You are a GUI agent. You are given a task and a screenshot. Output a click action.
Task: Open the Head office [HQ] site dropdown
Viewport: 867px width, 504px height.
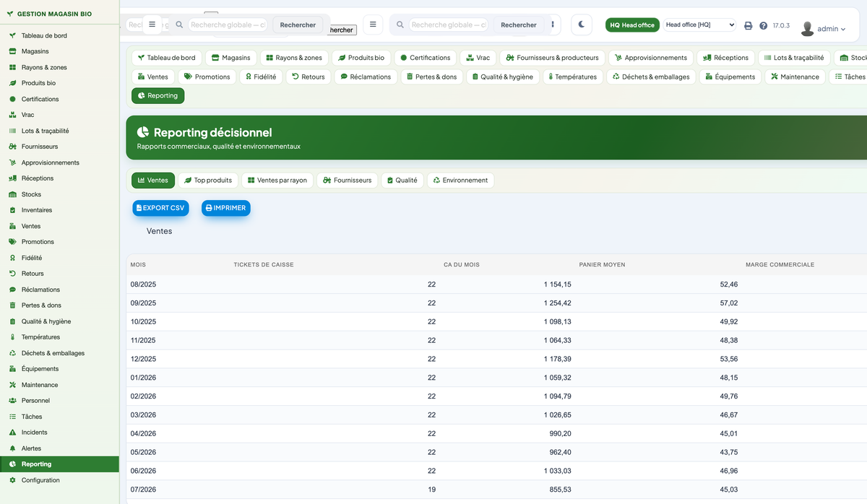700,25
